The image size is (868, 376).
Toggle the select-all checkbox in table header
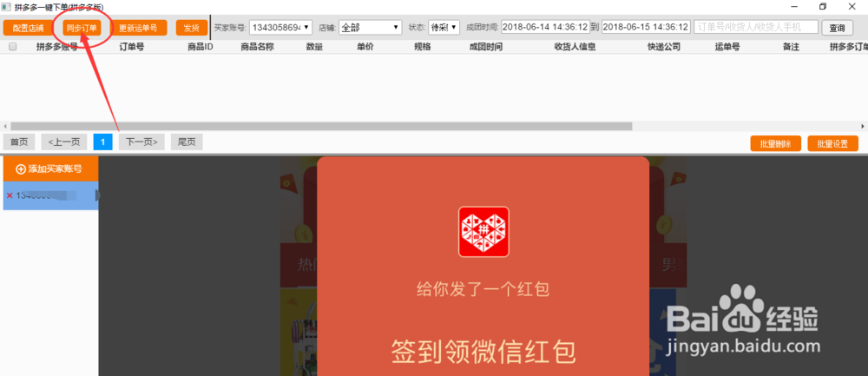tap(13, 47)
